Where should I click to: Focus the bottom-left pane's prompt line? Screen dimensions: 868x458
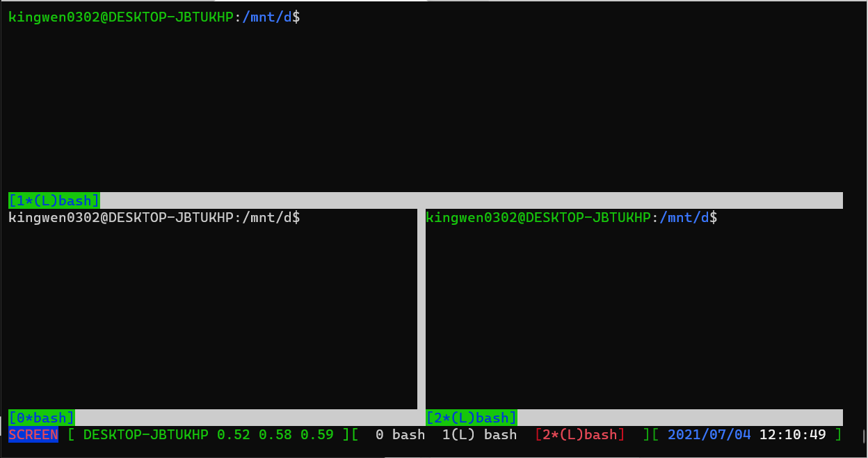(x=154, y=218)
